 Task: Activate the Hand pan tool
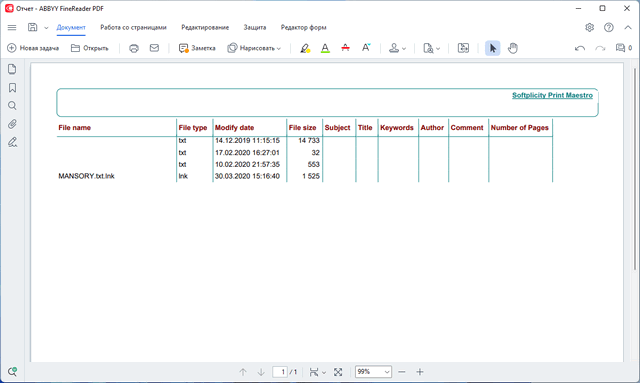[x=513, y=48]
